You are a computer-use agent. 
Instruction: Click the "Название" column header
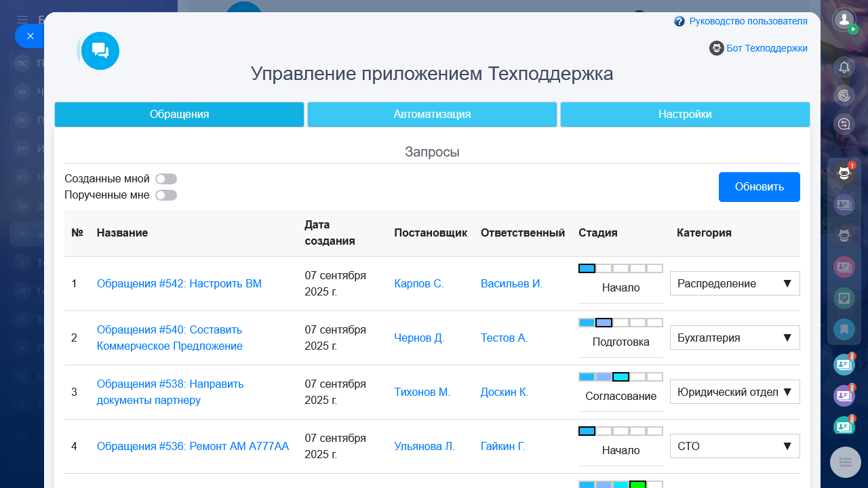pyautogui.click(x=122, y=233)
